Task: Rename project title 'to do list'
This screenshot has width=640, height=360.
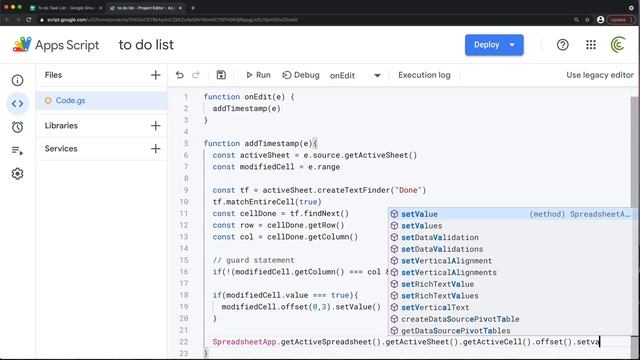Action: [x=146, y=45]
